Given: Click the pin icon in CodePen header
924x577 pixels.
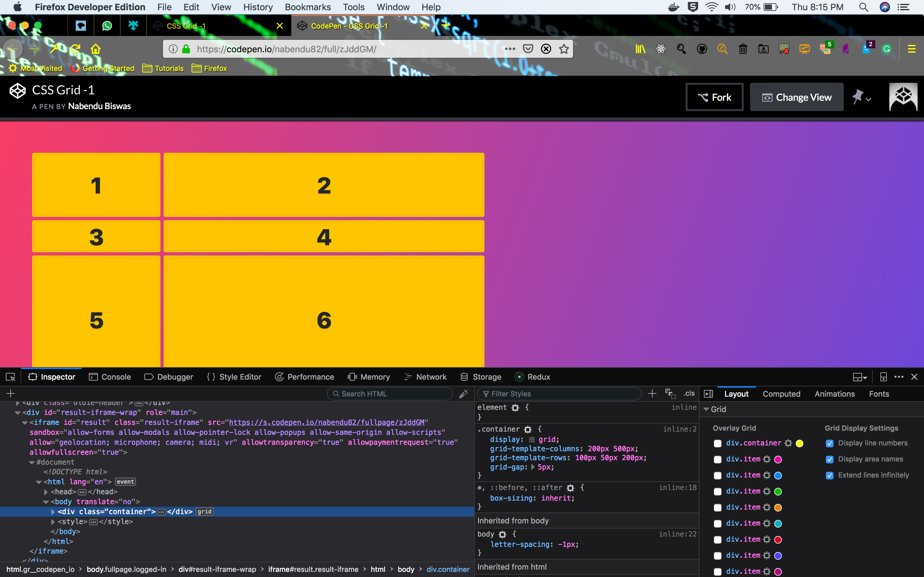Looking at the screenshot, I should tap(858, 97).
